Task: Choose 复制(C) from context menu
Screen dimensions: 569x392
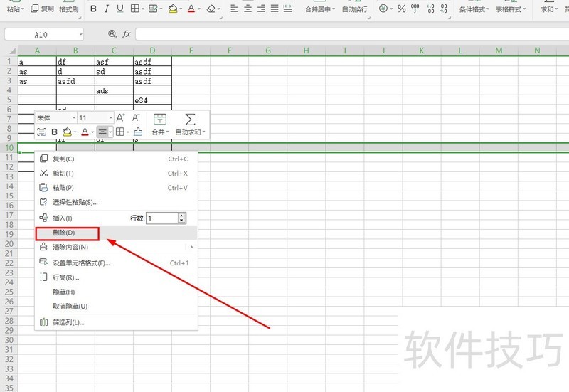Action: pyautogui.click(x=116, y=159)
